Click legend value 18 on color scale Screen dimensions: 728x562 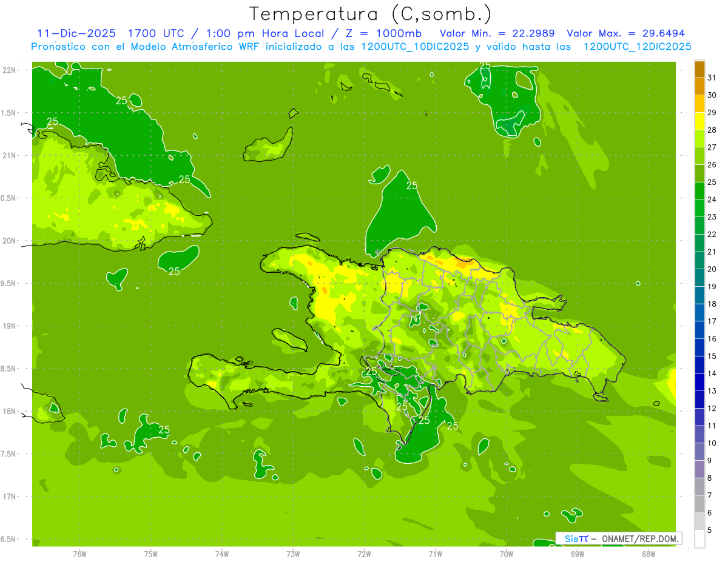(x=712, y=304)
